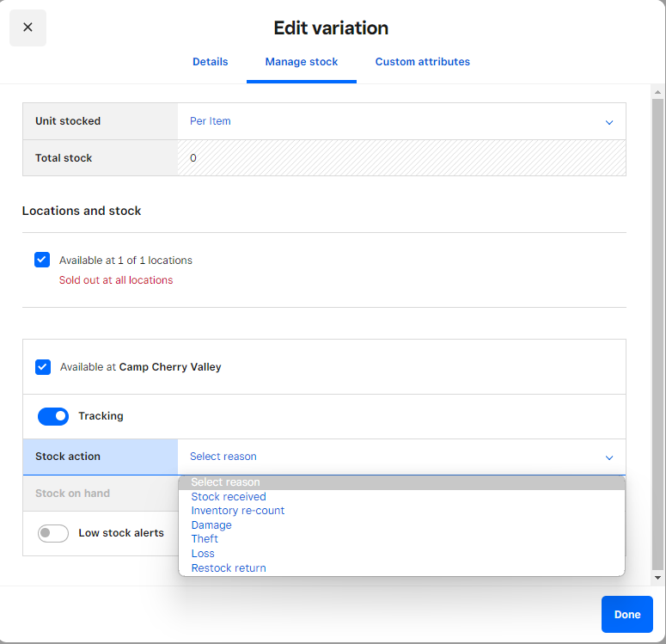Switch to the Details tab
This screenshot has width=666, height=644.
tap(211, 62)
